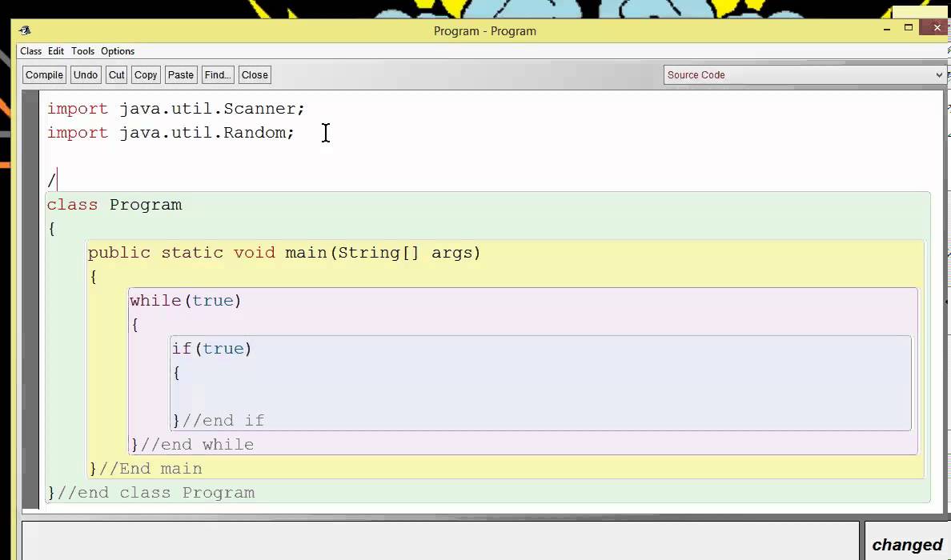
Task: Click the Undo button
Action: pyautogui.click(x=86, y=75)
